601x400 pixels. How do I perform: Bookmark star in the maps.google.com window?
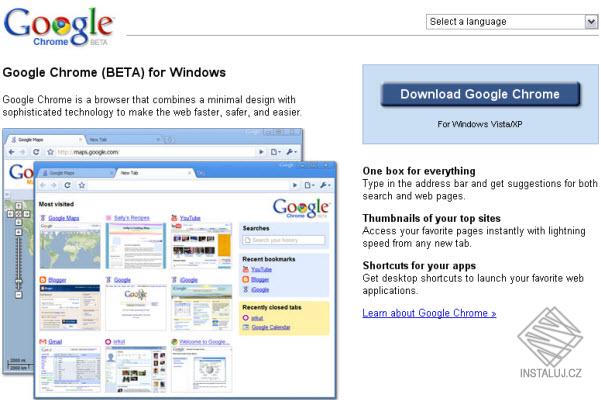coord(50,152)
